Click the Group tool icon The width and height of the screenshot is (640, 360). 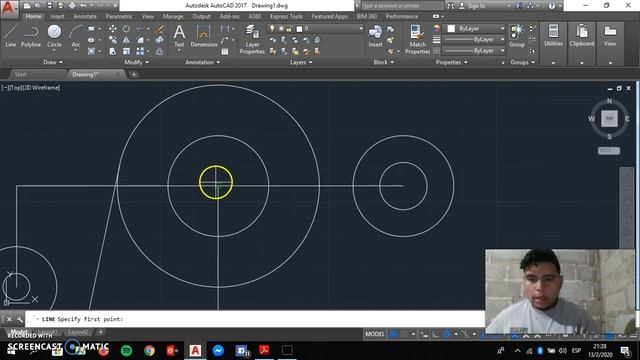pyautogui.click(x=517, y=36)
